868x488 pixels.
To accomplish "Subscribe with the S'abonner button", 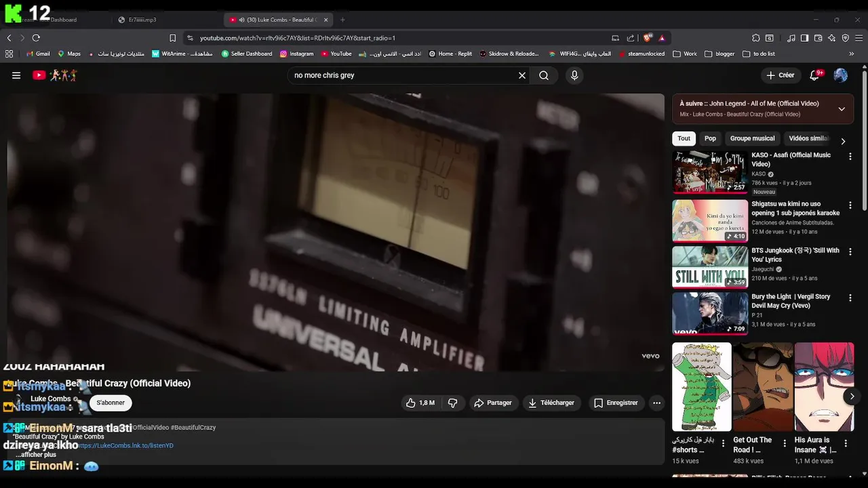I will 111,403.
